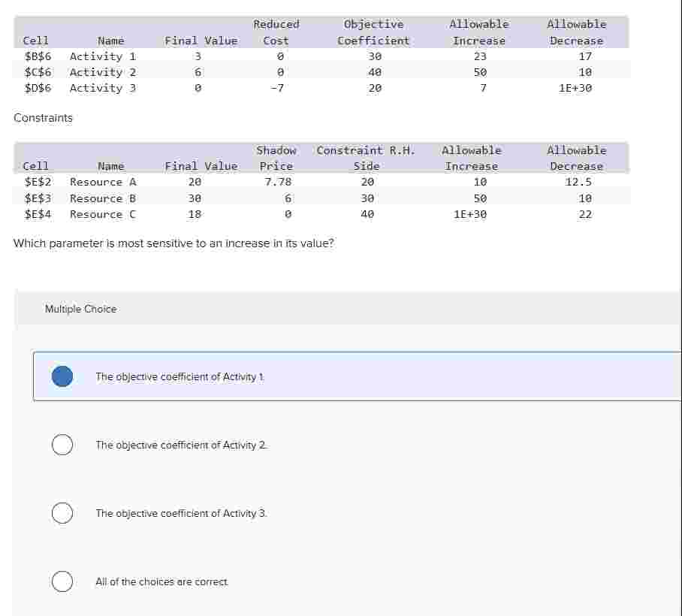Click the Objective Coefficient header cell

click(x=373, y=32)
